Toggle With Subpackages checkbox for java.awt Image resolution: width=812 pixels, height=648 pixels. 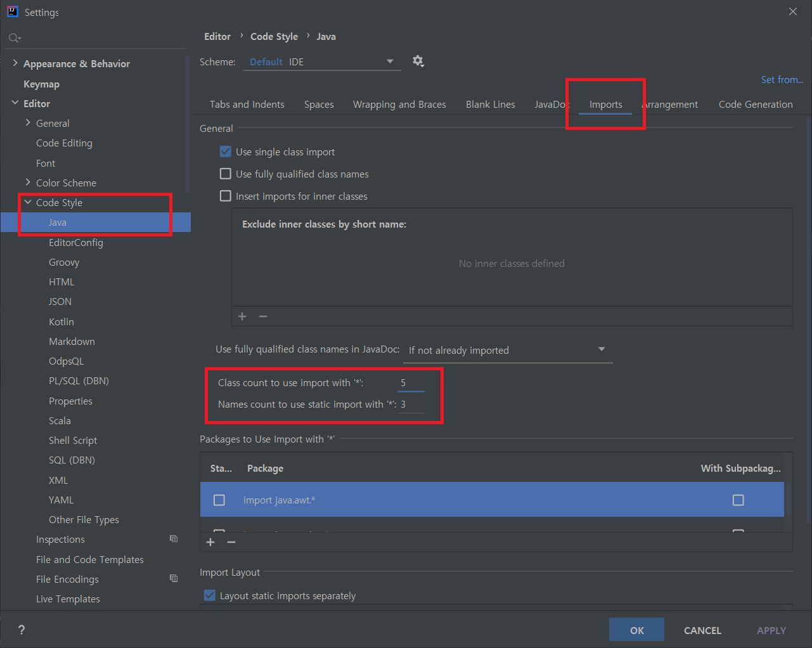[738, 500]
